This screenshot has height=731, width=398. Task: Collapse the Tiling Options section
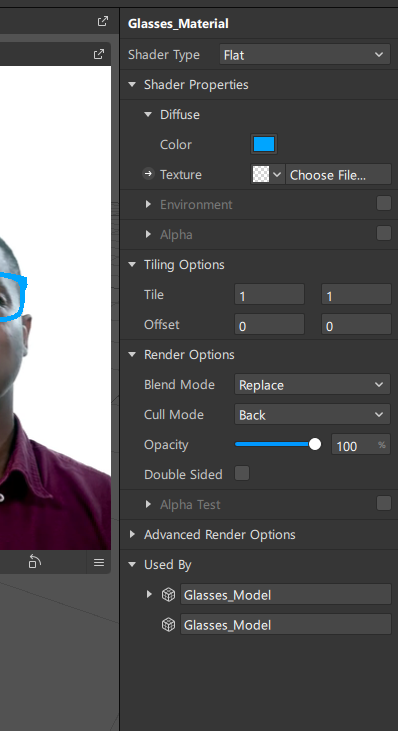pos(132,264)
